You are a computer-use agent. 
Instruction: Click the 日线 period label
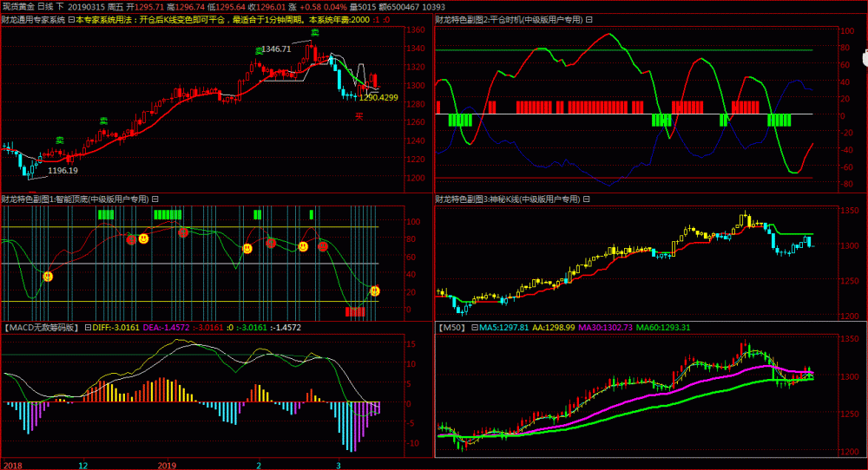tap(45, 7)
